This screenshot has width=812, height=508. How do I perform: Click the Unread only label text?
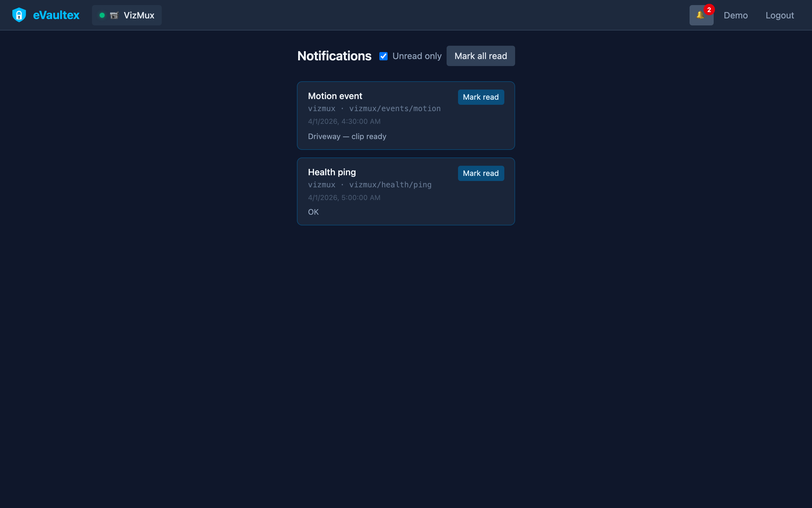[417, 56]
